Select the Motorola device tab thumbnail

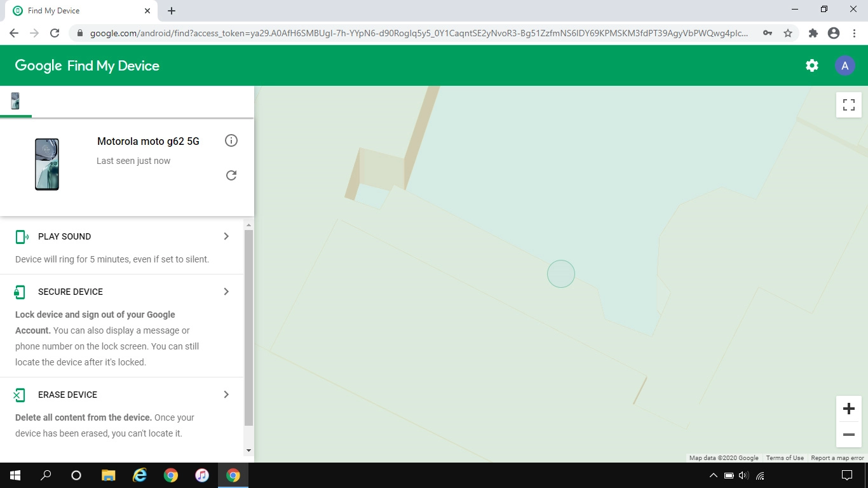[15, 101]
